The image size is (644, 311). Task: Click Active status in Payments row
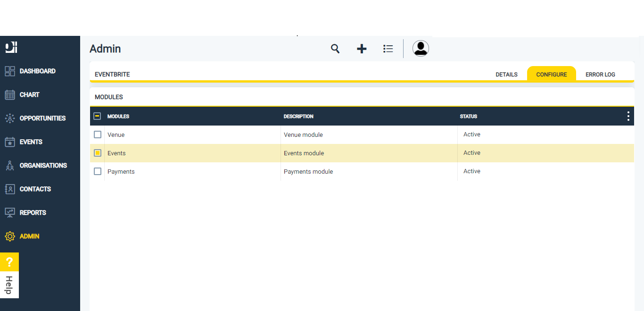472,171
